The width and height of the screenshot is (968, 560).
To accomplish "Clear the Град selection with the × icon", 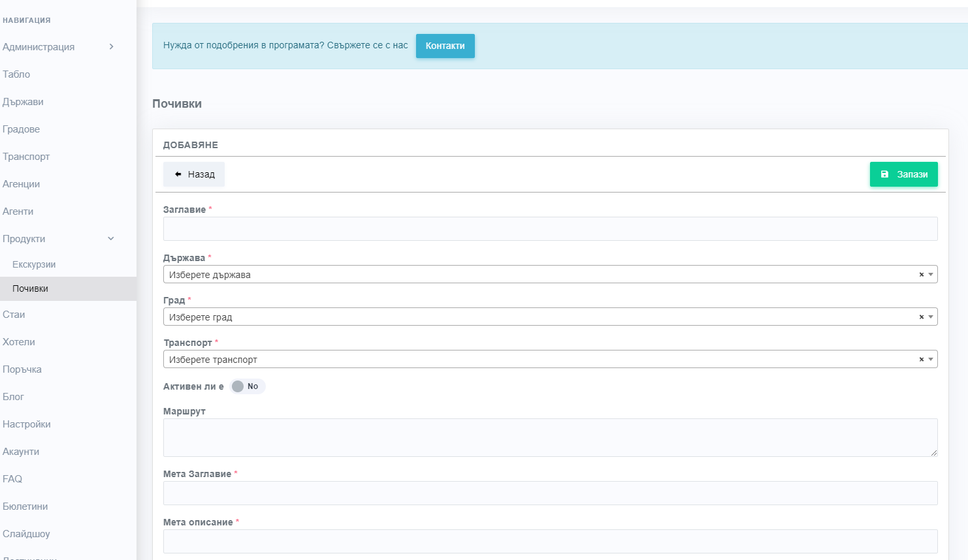I will pyautogui.click(x=921, y=317).
